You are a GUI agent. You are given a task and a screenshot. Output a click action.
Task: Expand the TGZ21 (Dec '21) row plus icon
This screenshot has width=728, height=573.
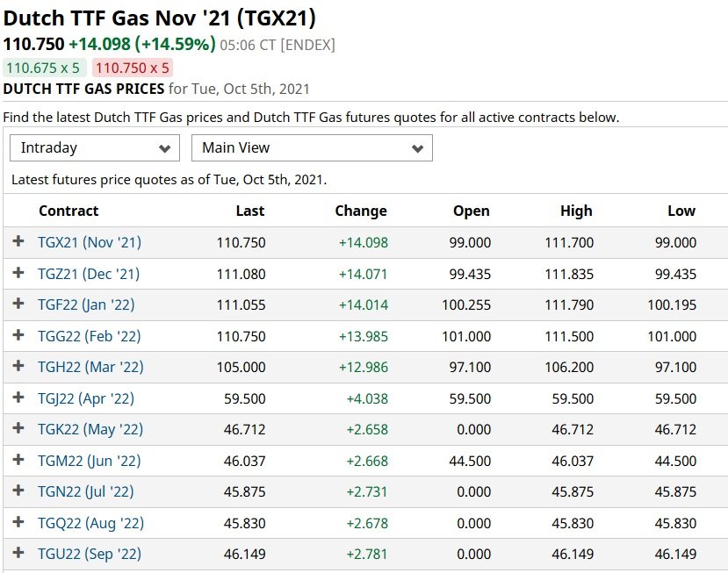[x=18, y=272]
